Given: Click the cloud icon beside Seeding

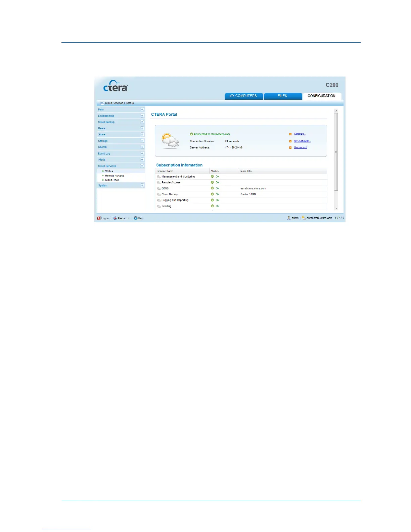Looking at the screenshot, I should [159, 206].
